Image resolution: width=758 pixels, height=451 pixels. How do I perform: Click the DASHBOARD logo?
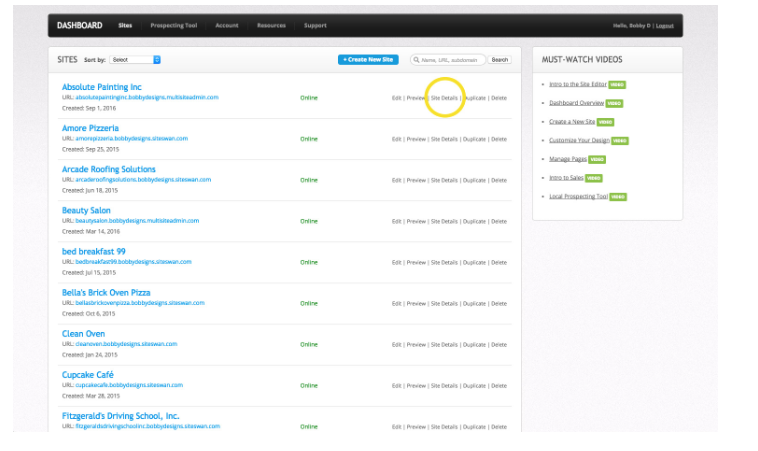80,25
